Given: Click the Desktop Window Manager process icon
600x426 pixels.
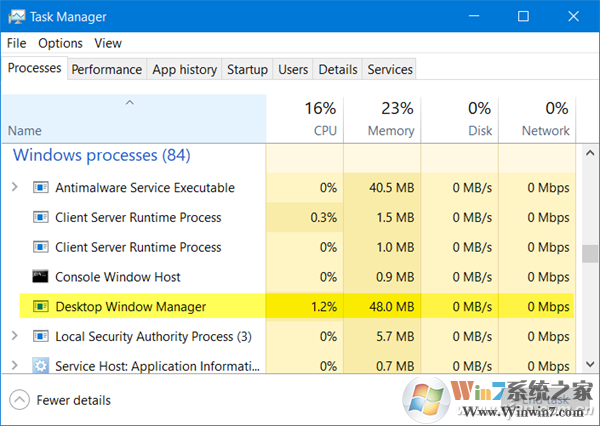Looking at the screenshot, I should tap(41, 307).
